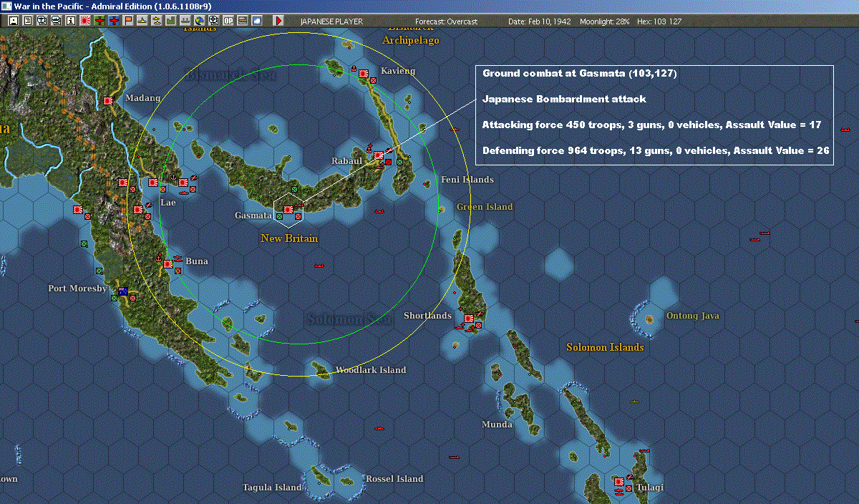Open the globe map icon
This screenshot has width=859, height=504.
[199, 21]
